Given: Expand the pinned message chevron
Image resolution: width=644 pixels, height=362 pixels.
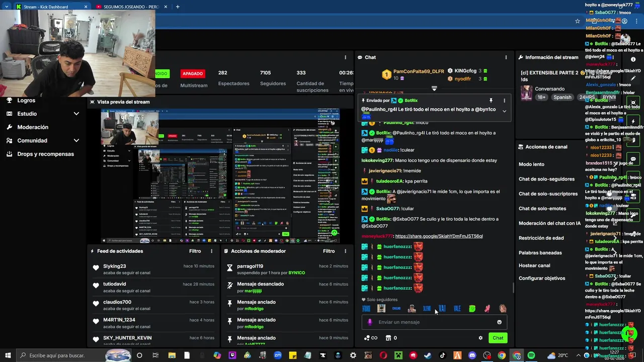Looking at the screenshot, I should 504,111.
